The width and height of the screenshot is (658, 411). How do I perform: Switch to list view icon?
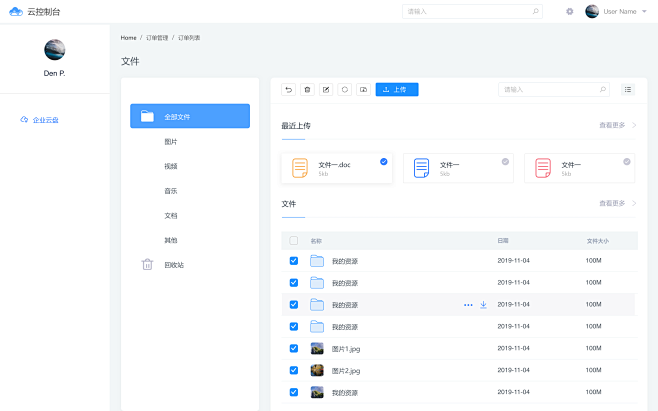coord(628,89)
